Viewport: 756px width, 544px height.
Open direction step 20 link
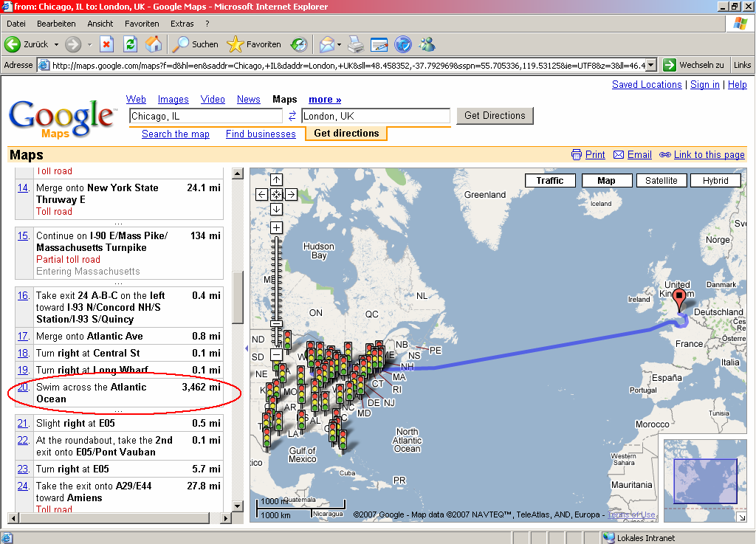point(23,387)
